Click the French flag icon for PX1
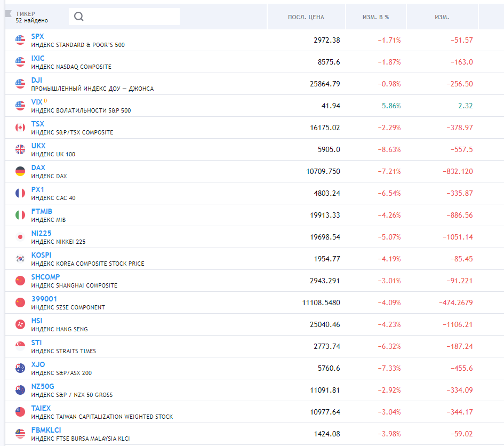Screen dimensions: 504x446 point(20,193)
